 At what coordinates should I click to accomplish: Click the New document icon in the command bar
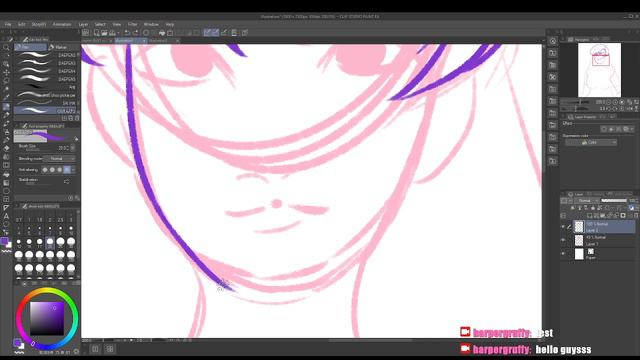(x=97, y=33)
